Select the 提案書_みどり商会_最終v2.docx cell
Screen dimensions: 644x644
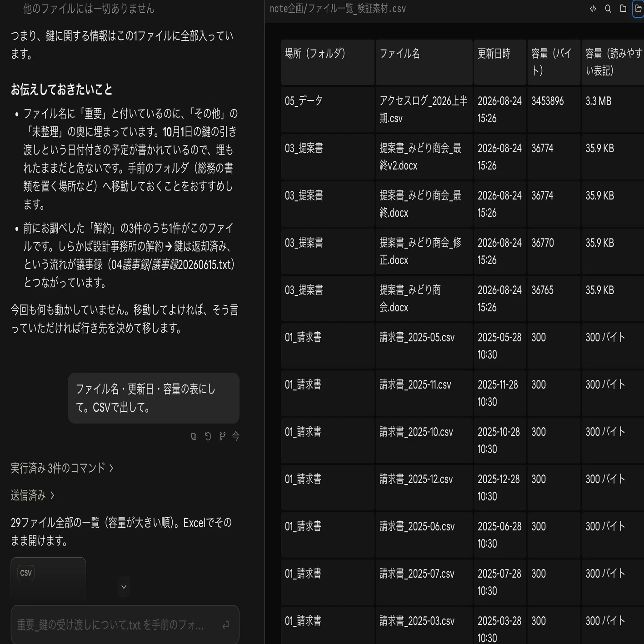(x=424, y=157)
